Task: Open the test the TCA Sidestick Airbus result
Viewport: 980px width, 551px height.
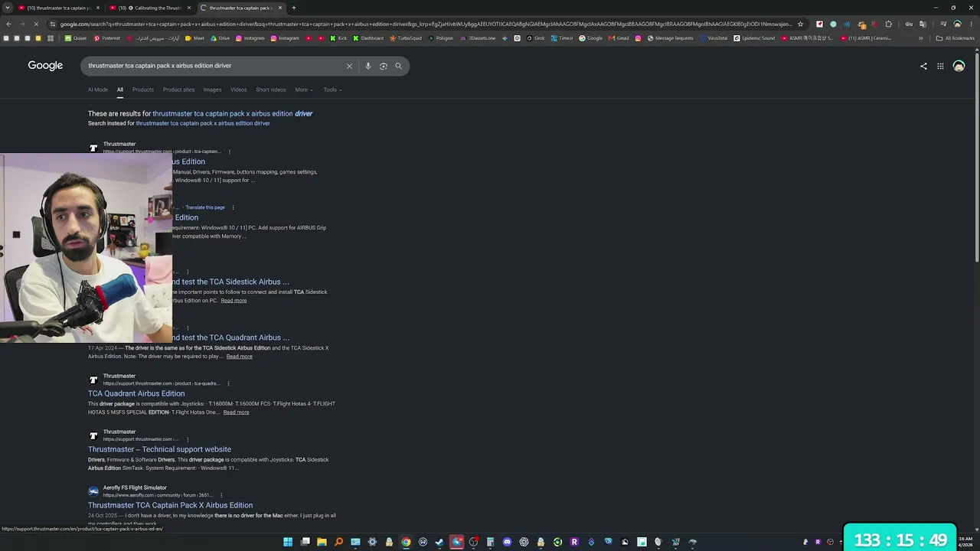Action: [x=230, y=282]
